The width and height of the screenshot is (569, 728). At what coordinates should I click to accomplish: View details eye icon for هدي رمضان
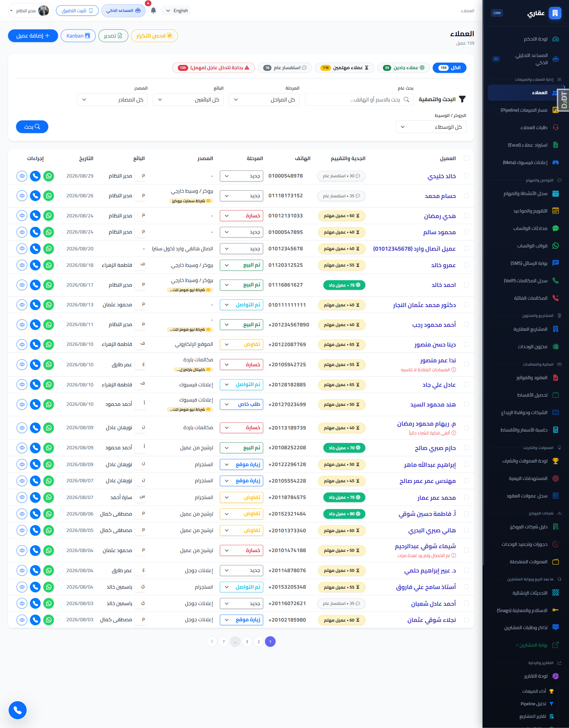pyautogui.click(x=22, y=216)
